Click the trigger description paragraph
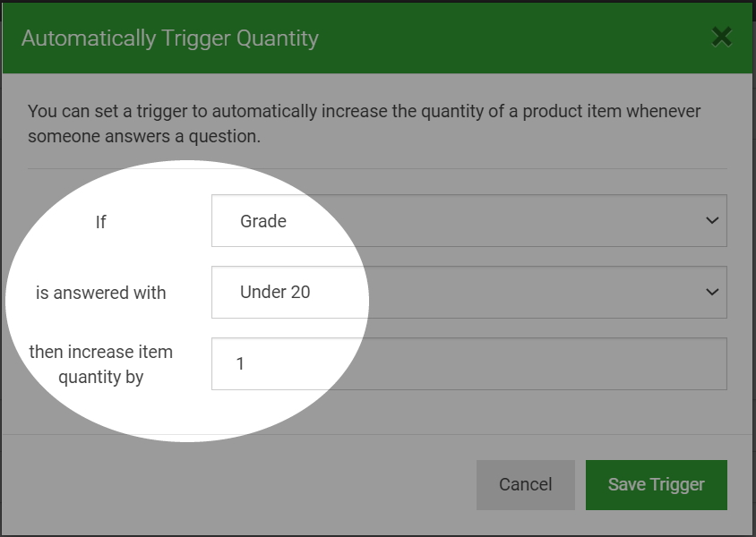The width and height of the screenshot is (756, 537). [x=364, y=124]
